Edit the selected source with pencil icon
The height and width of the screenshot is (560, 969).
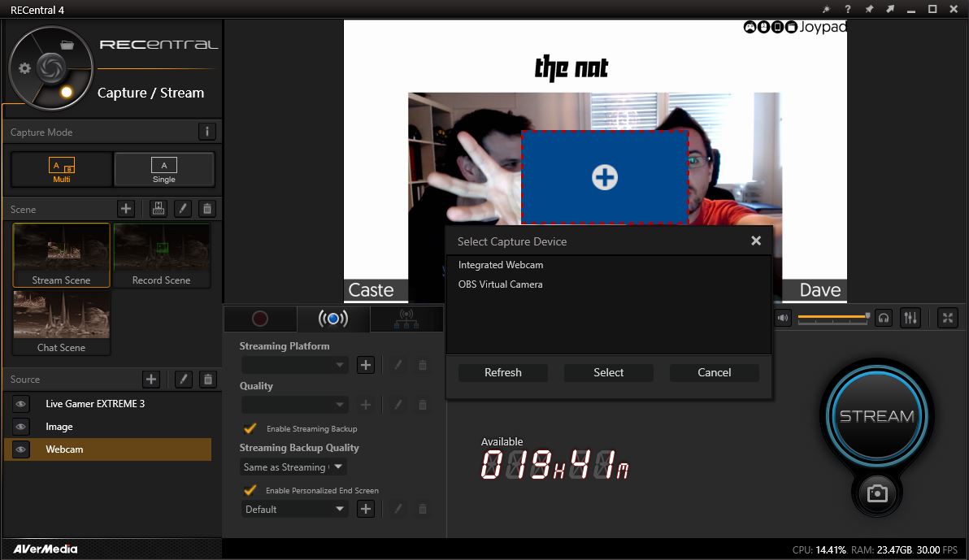point(184,379)
